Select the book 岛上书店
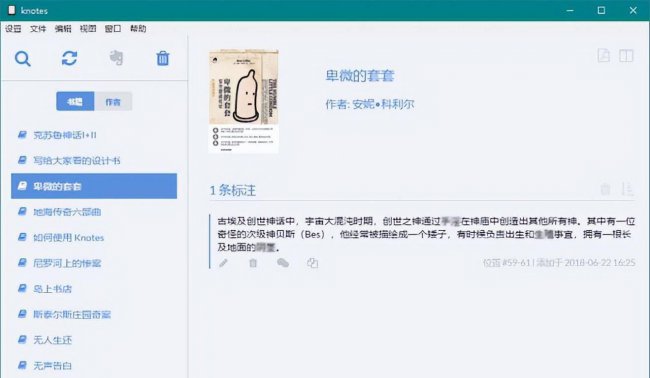The width and height of the screenshot is (650, 378). coord(94,289)
